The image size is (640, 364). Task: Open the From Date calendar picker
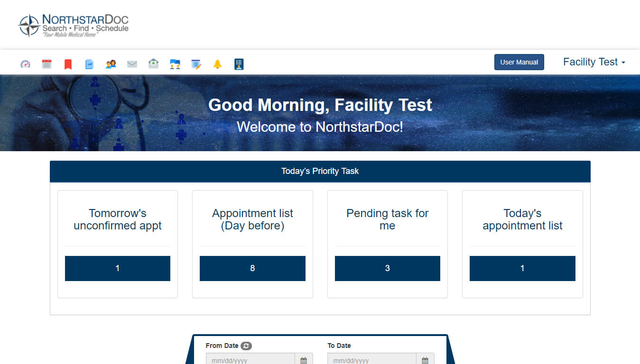(303, 360)
